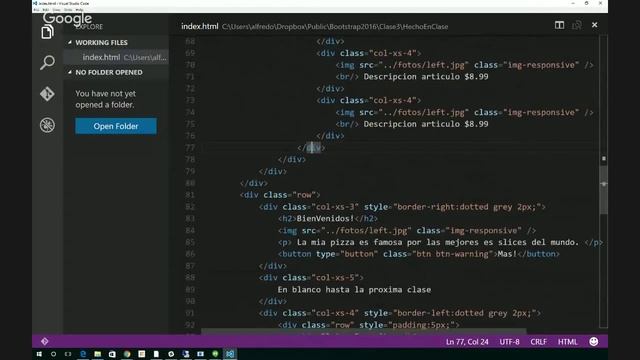
Task: Open the Help menu
Action: (x=80, y=10)
